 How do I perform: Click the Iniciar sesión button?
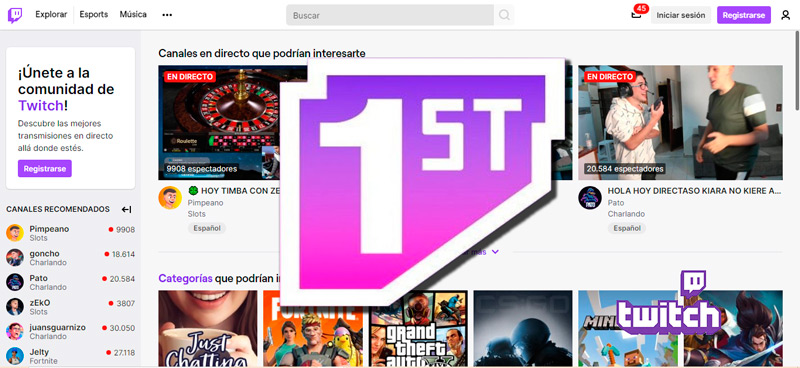tap(680, 15)
